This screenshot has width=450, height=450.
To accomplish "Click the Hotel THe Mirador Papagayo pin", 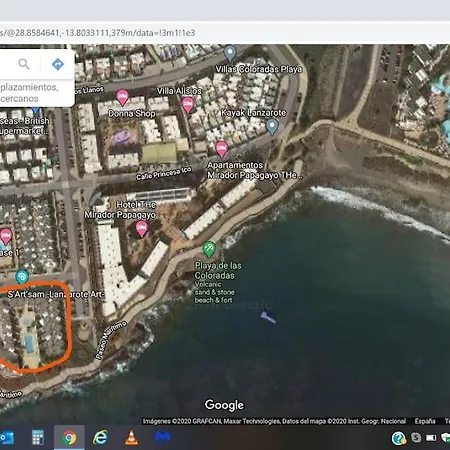I will pyautogui.click(x=142, y=229).
